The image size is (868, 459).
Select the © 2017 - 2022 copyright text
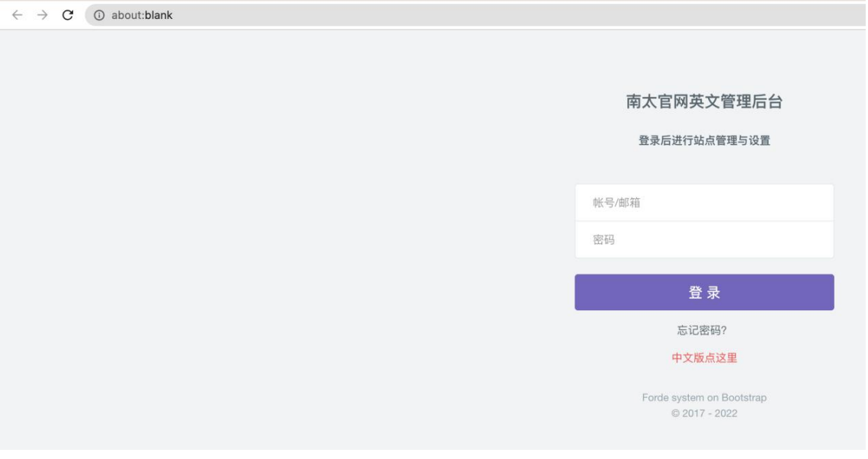(x=704, y=413)
